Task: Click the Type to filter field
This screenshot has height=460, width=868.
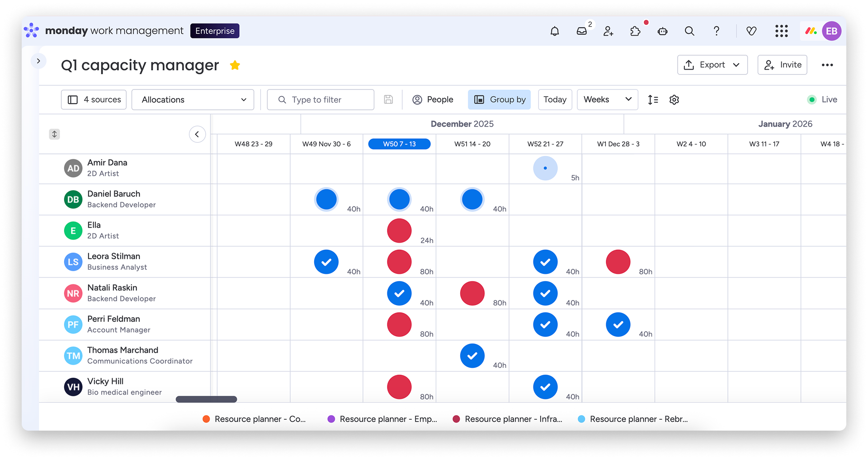Action: coord(321,100)
